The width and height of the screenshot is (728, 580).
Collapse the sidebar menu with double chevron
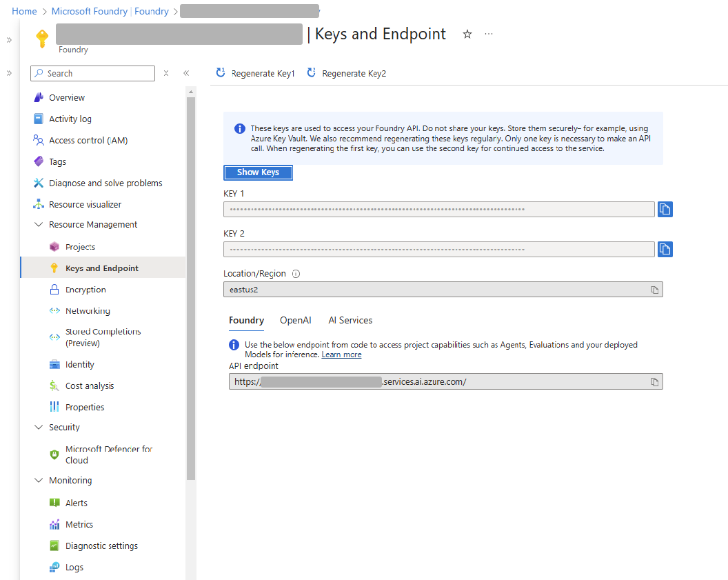186,73
